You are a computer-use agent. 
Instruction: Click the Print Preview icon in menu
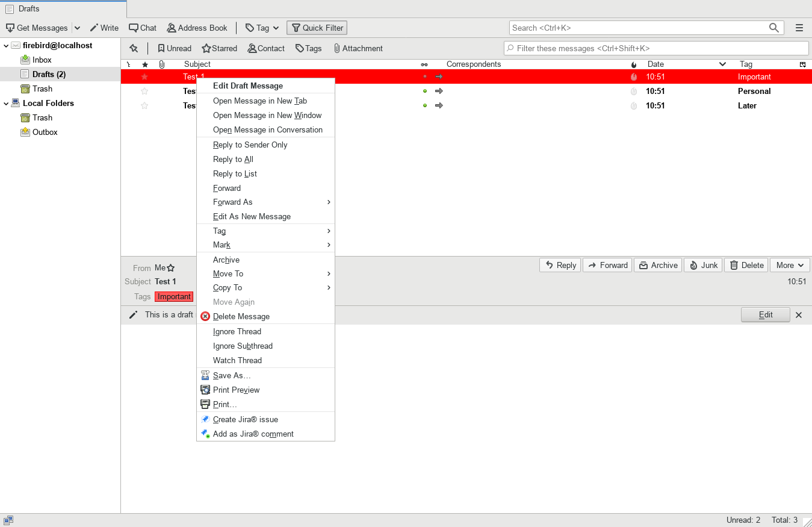[x=205, y=390]
